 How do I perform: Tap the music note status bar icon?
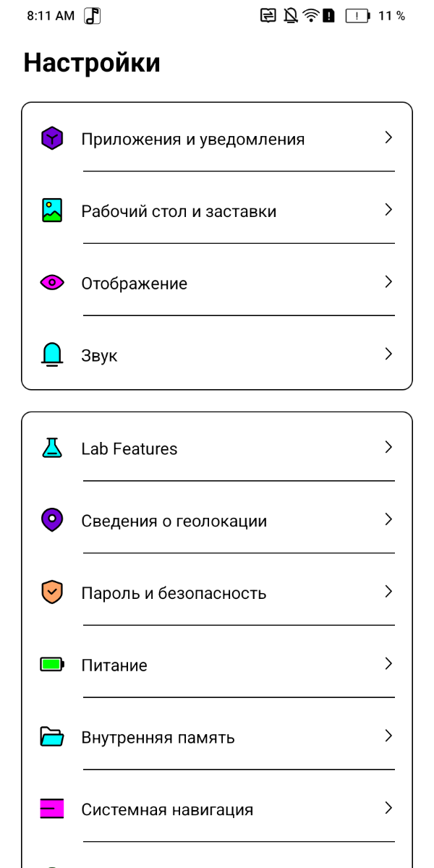click(93, 16)
